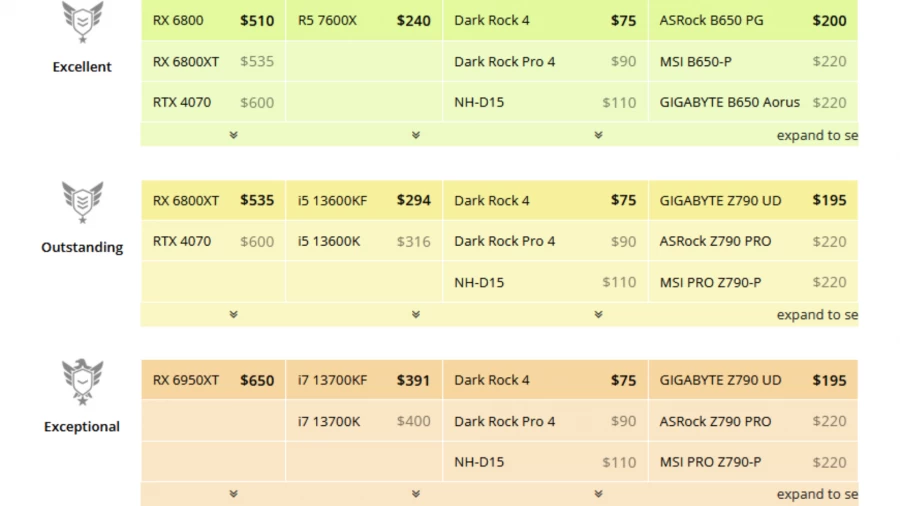Click the ASRock B650 PG motherboard
Viewport: 900px width, 506px height.
click(x=711, y=20)
